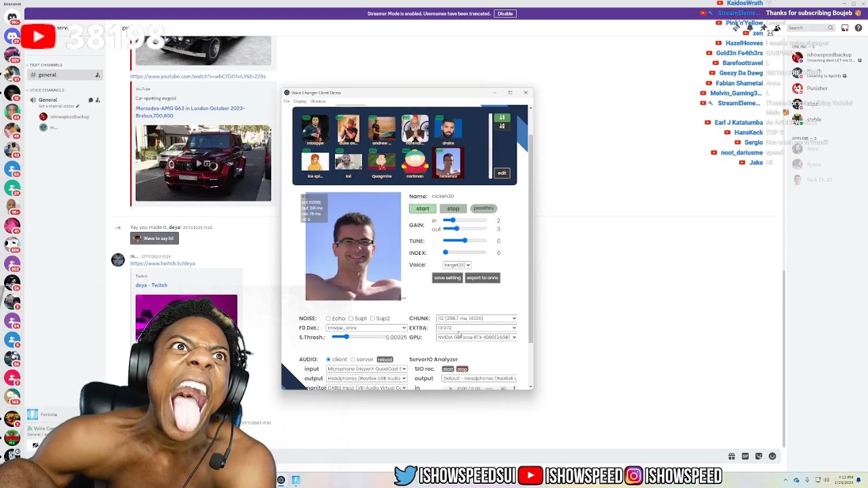This screenshot has width=868, height=488.
Task: Choose the cartman voice model
Action: pos(415,163)
